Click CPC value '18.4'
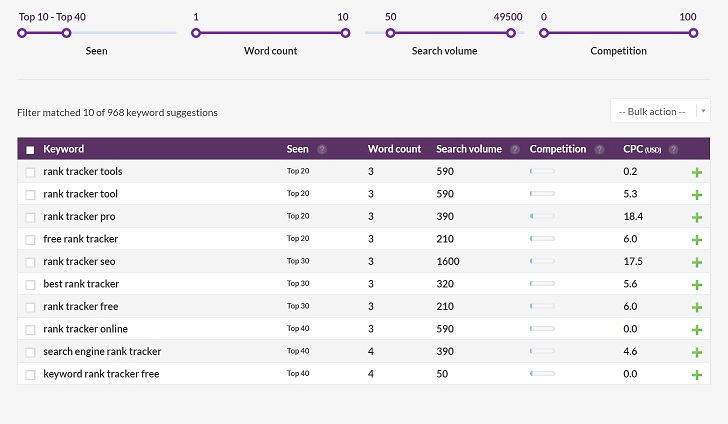Image resolution: width=728 pixels, height=424 pixels. 633,216
